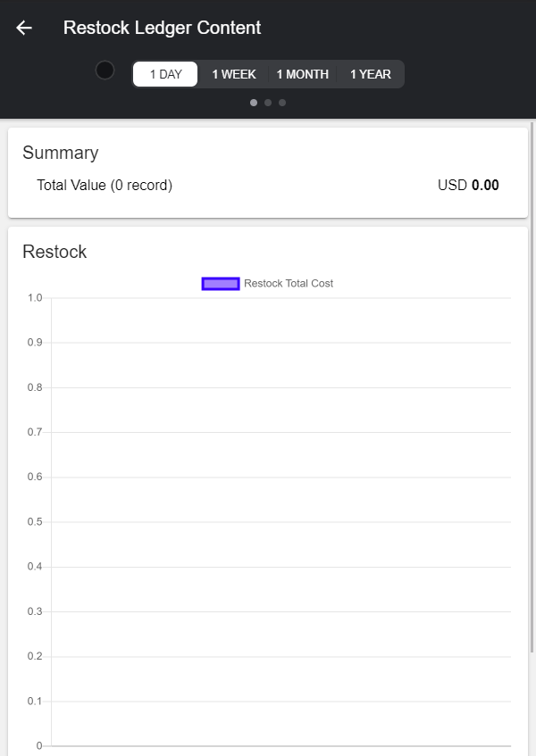The image size is (536, 756).
Task: Click the USD 0.00 amount
Action: 468,186
